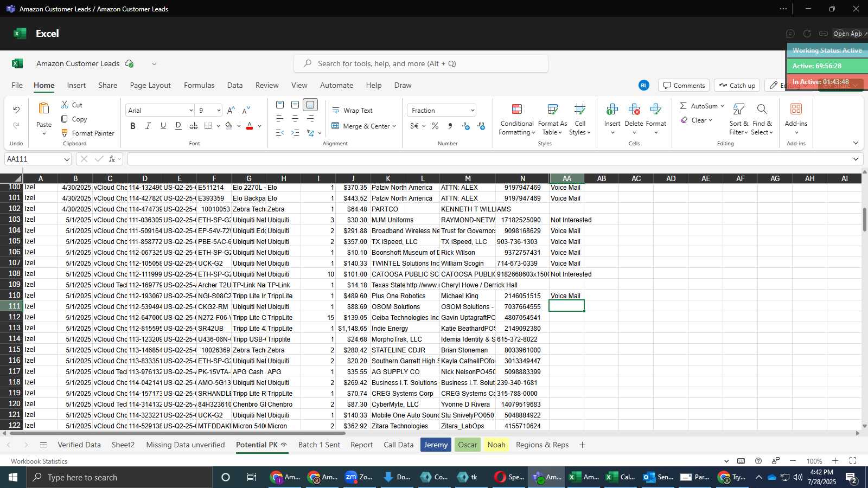868x488 pixels.
Task: Decrease indent in Alignment group
Action: pyautogui.click(x=280, y=133)
